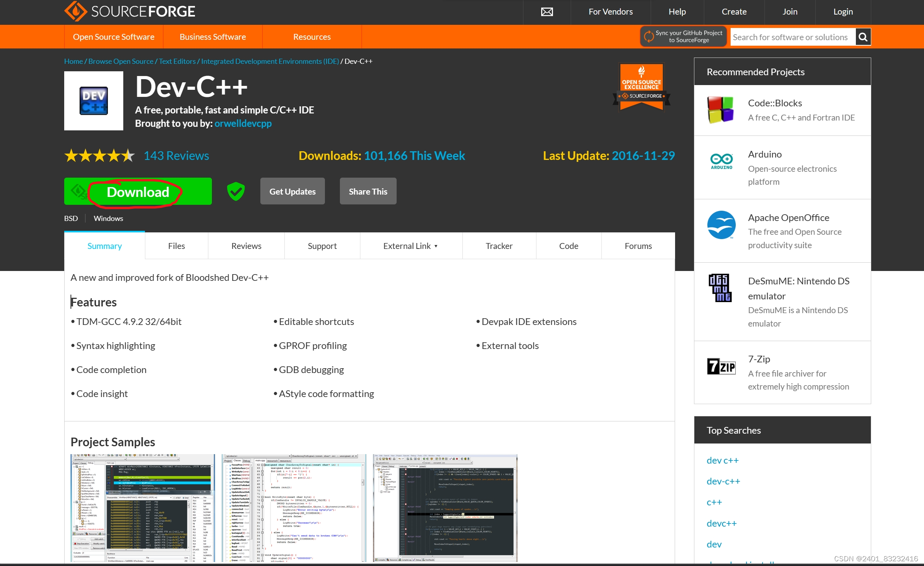This screenshot has height=566, width=924.
Task: Click Help in top navigation
Action: coord(677,12)
